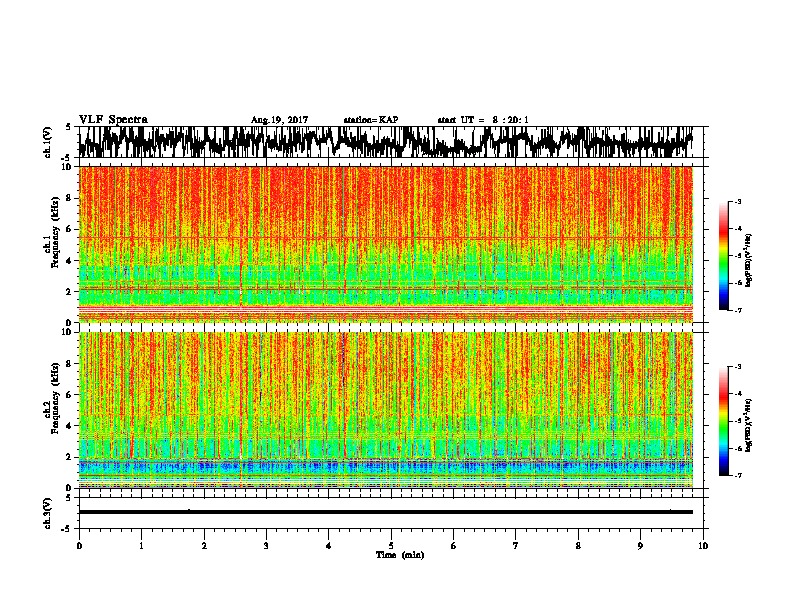Click the '-7' label on ch.2 colorbar
Screen dimensions: 792x612
[x=737, y=475]
